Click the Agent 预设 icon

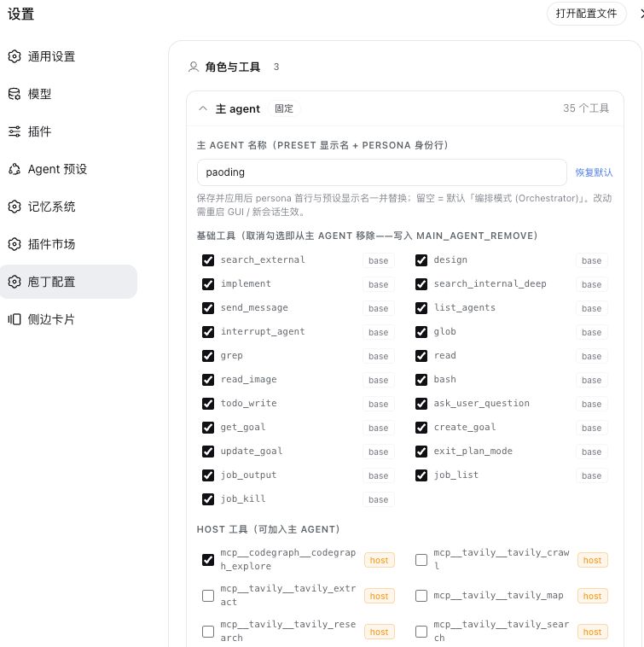(x=15, y=169)
